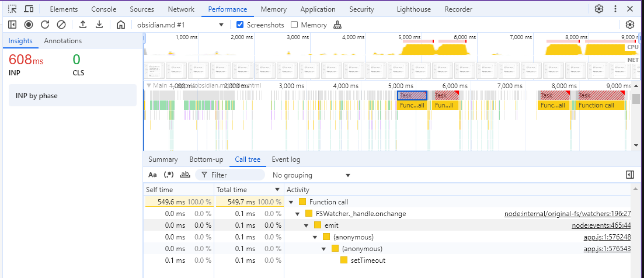
Task: Toggle the device toolbar icon
Action: [x=29, y=9]
